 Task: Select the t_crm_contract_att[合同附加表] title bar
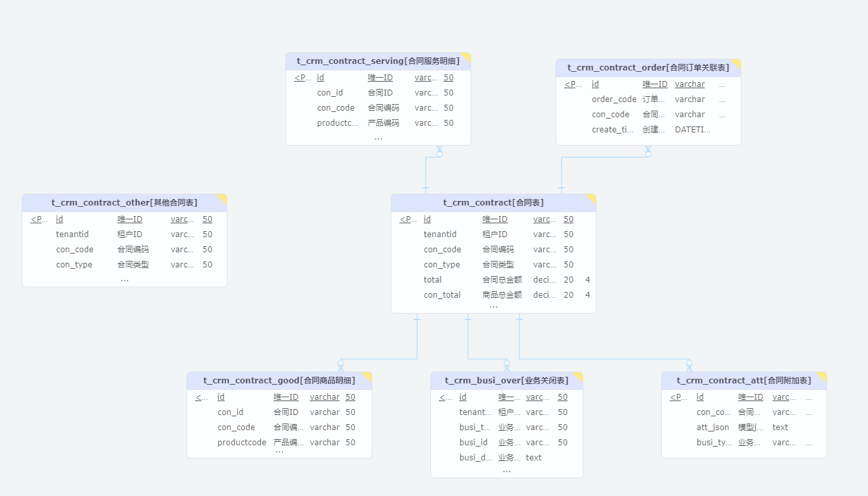click(x=743, y=381)
